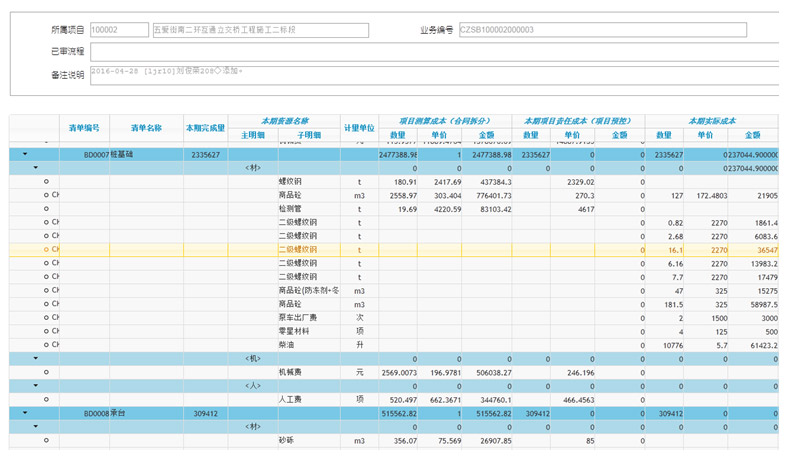Click the 本期完成量 column header

pos(205,128)
